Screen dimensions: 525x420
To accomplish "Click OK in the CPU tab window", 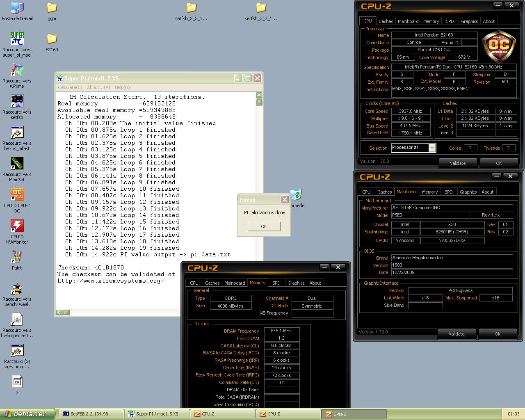I will [x=499, y=163].
